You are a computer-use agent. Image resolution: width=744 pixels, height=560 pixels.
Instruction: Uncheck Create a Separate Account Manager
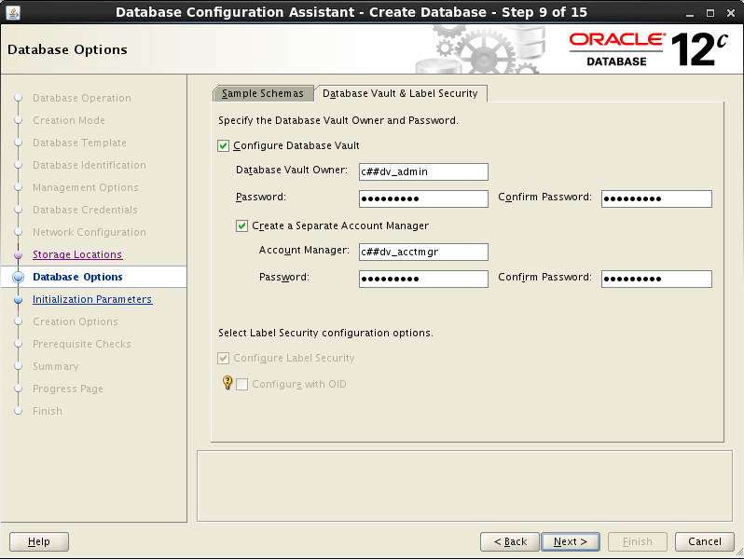point(241,225)
